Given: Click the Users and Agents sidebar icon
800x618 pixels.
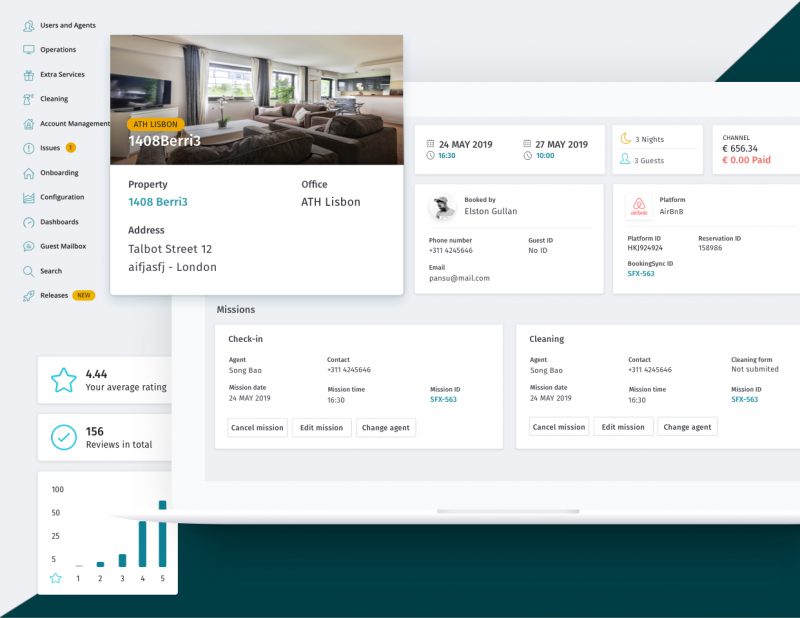Looking at the screenshot, I should pos(29,25).
